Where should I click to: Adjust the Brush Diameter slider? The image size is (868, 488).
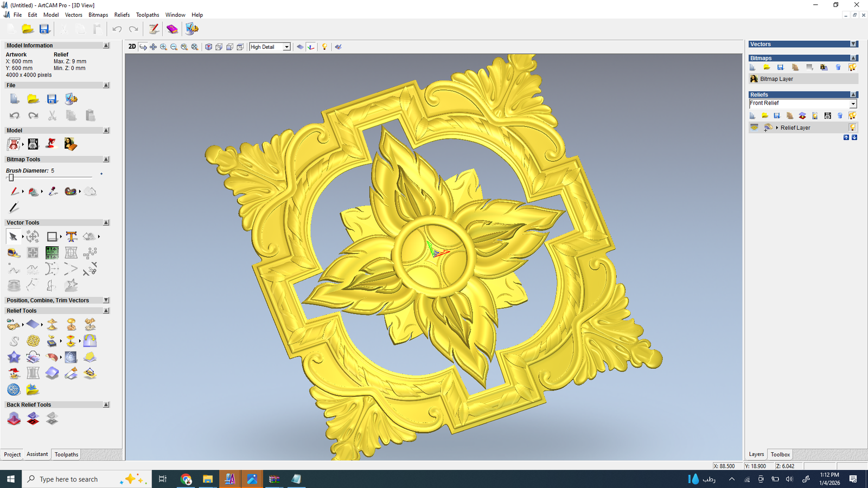11,177
